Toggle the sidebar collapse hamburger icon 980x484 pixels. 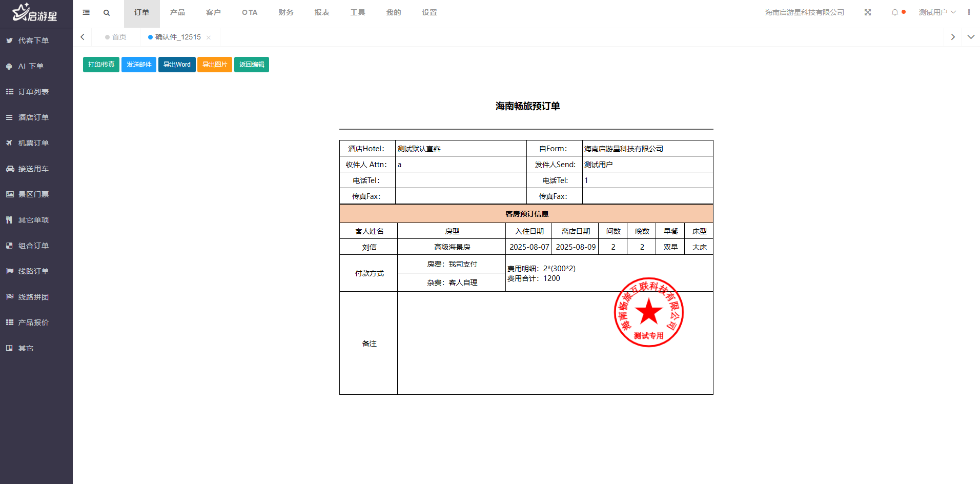[86, 12]
